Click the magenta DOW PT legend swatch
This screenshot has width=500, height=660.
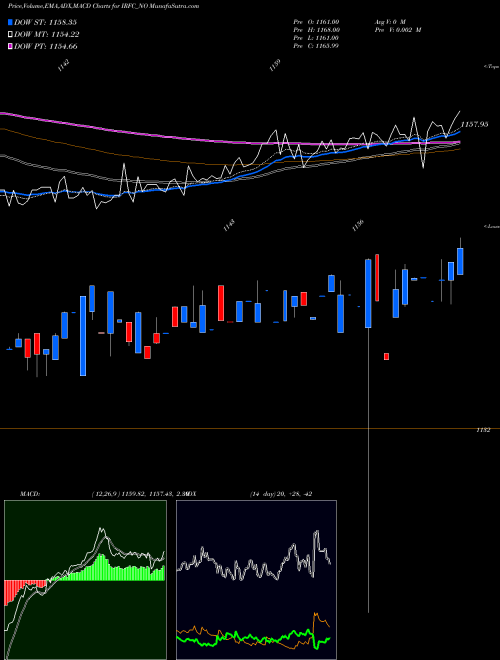(x=10, y=46)
